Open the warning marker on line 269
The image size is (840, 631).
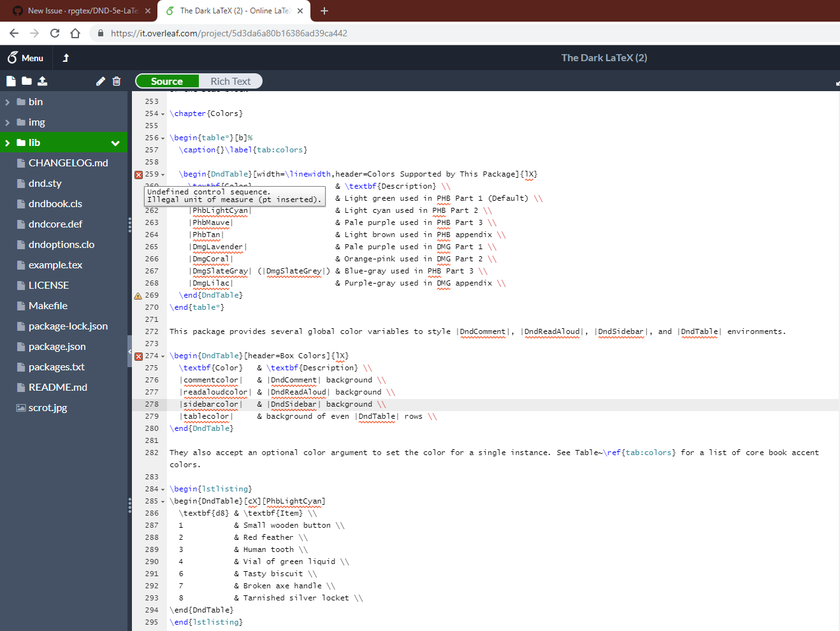pos(138,294)
